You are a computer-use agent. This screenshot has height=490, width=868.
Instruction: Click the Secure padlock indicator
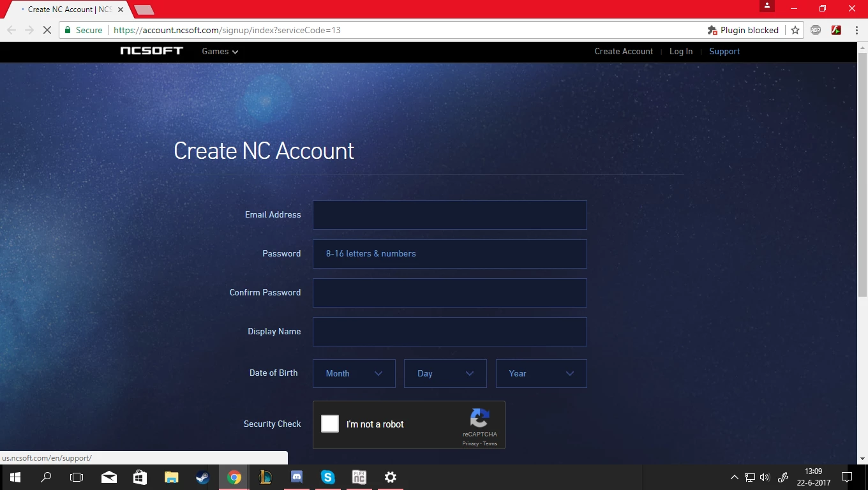click(x=83, y=30)
